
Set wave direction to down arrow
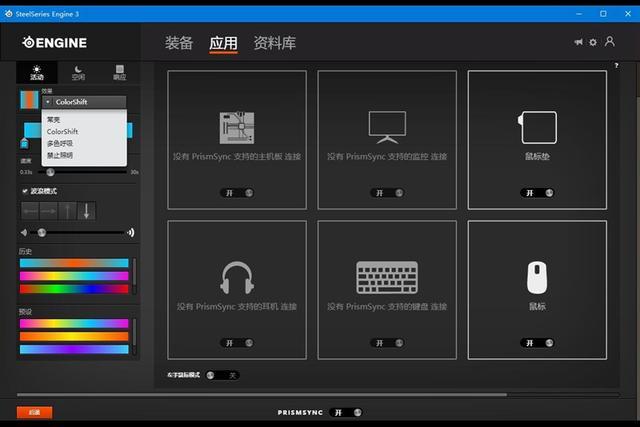(86, 211)
